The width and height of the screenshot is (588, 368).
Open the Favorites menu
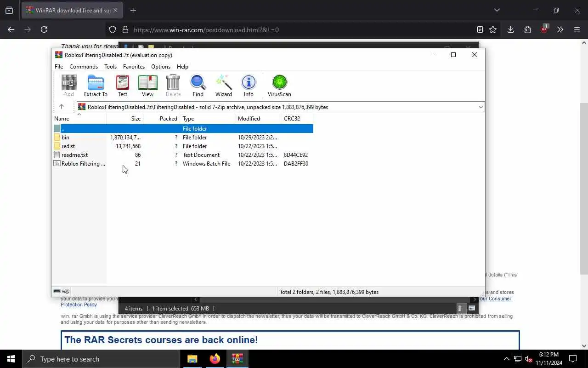point(134,67)
